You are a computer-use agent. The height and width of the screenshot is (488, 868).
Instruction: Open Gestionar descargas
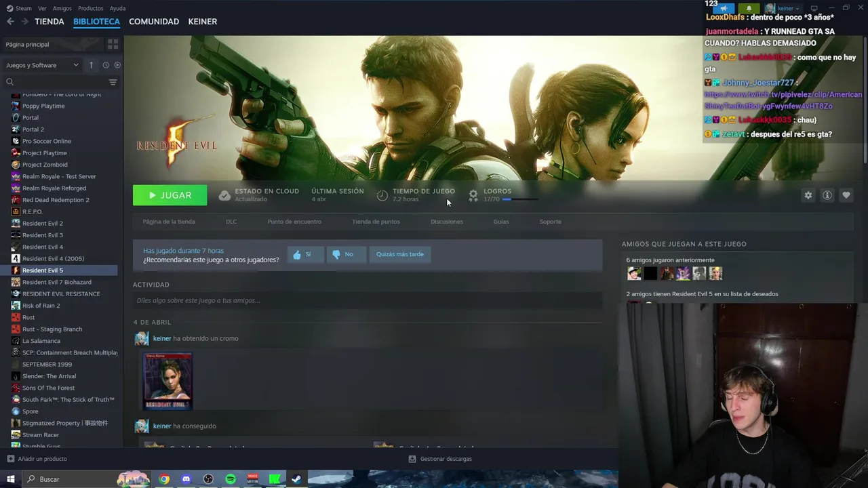click(440, 459)
